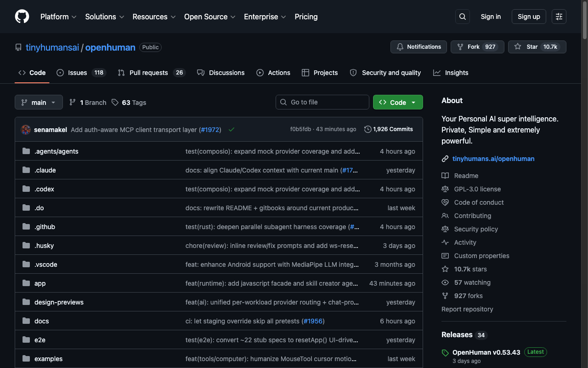Screen dimensions: 588x368
Task: Open the main branch selector dropdown
Action: [39, 102]
